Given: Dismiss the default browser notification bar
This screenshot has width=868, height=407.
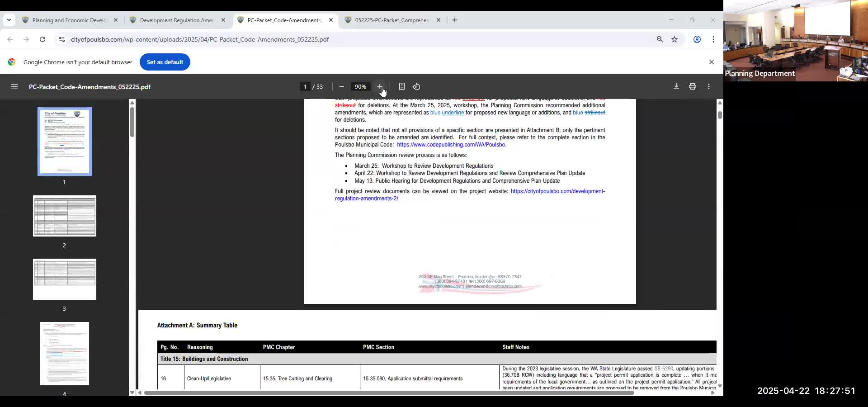Looking at the screenshot, I should pos(712,62).
